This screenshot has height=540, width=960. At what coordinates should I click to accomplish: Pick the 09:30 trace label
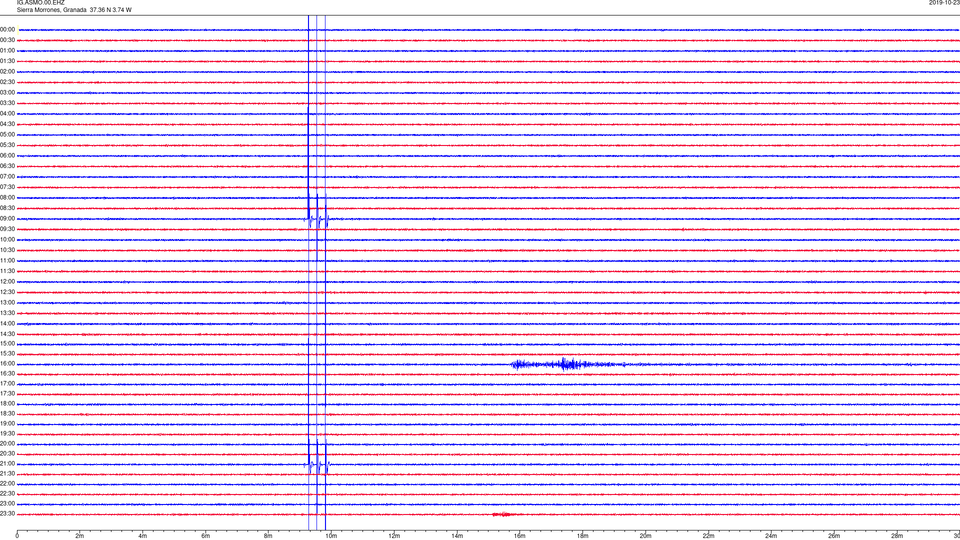(x=7, y=229)
